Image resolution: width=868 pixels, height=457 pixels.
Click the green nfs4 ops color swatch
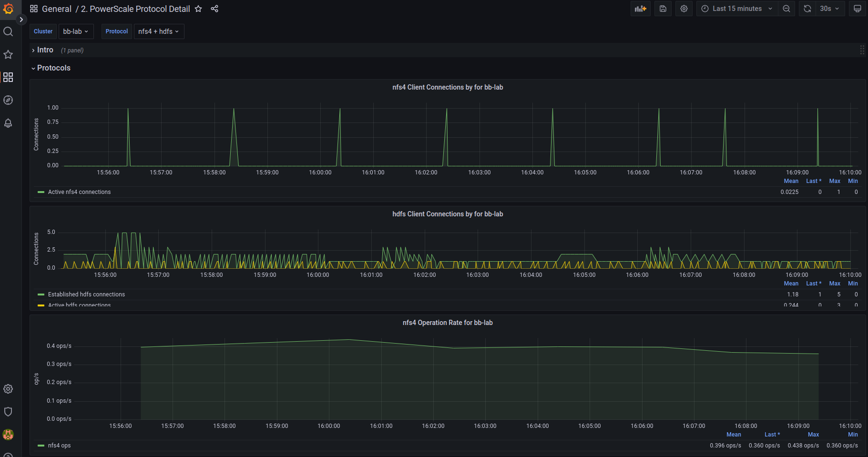(x=41, y=446)
